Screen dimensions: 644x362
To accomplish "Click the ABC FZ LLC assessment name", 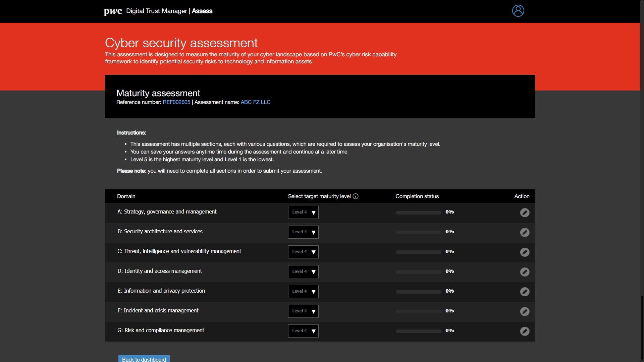I will 256,102.
